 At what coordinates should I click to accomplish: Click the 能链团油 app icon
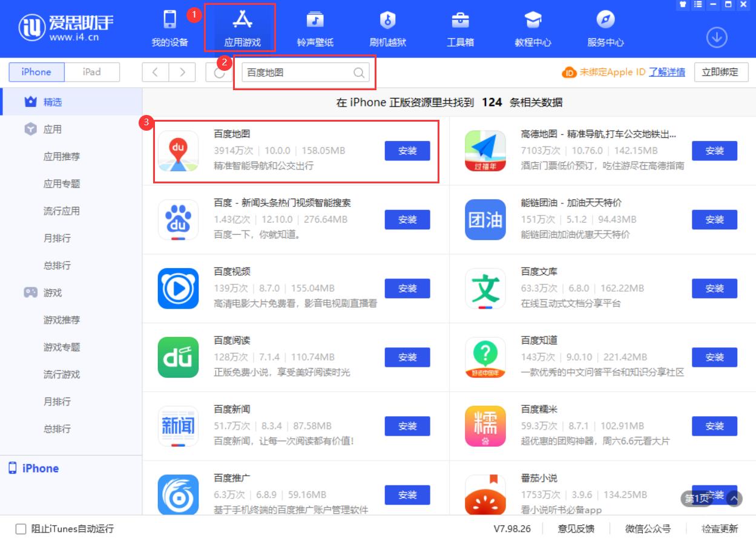point(485,220)
